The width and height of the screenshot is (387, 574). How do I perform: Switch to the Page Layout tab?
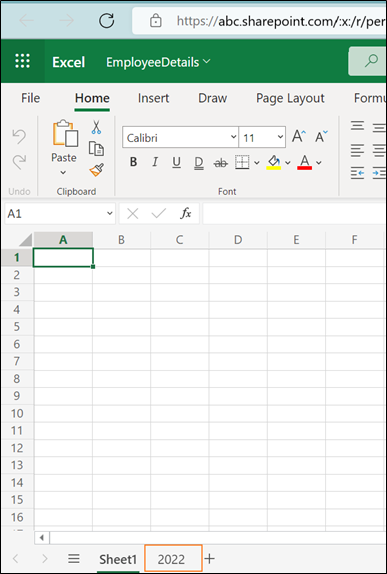(x=290, y=98)
